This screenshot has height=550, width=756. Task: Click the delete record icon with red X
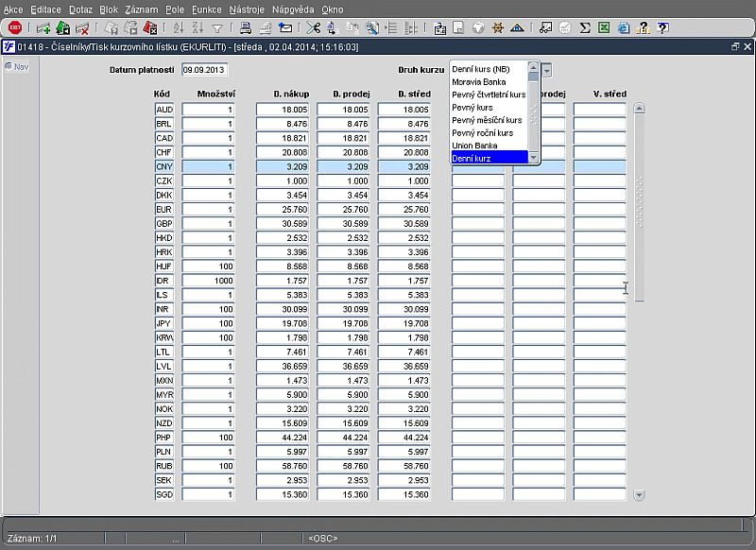click(82, 28)
